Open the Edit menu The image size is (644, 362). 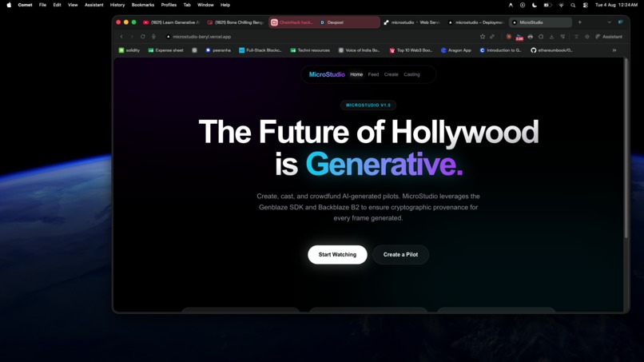(57, 5)
